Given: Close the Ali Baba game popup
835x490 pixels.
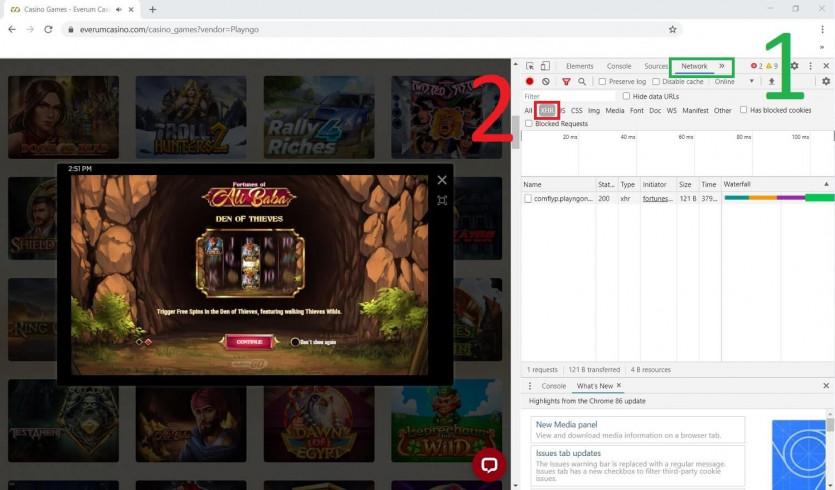Looking at the screenshot, I should [442, 180].
